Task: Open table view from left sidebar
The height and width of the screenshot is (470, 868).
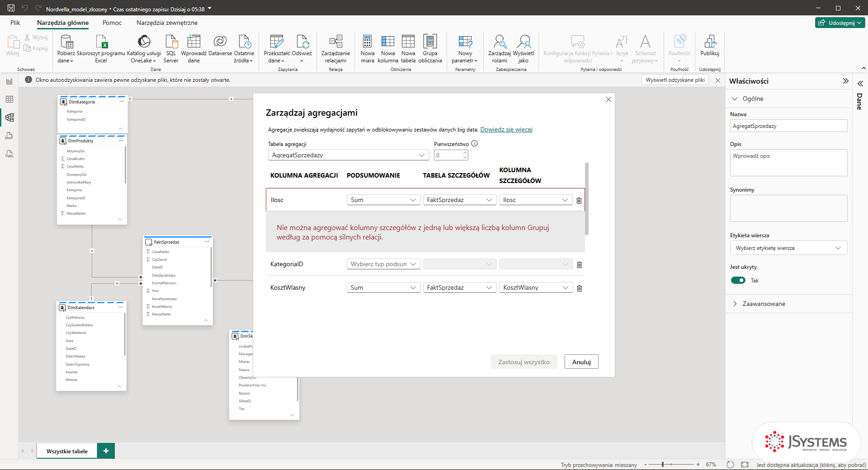Action: [x=9, y=99]
